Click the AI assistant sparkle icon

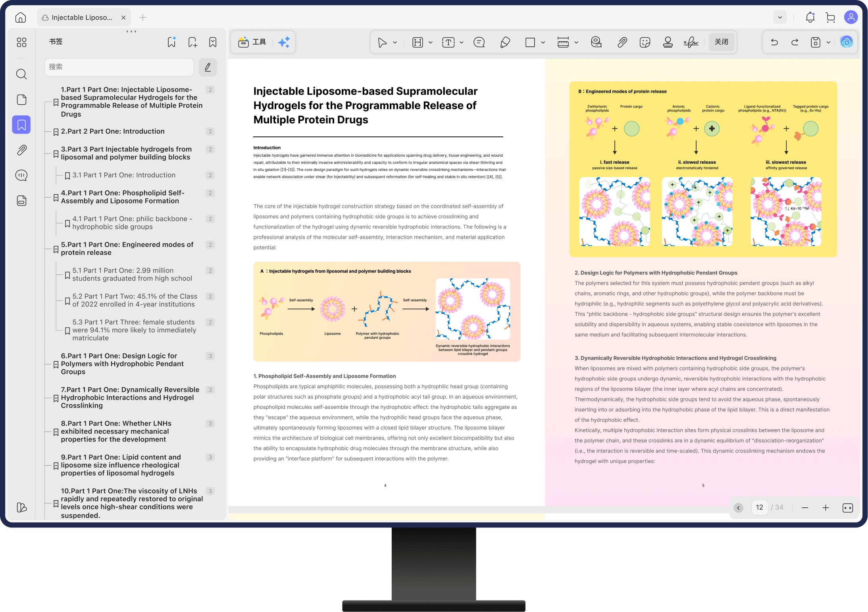tap(284, 42)
